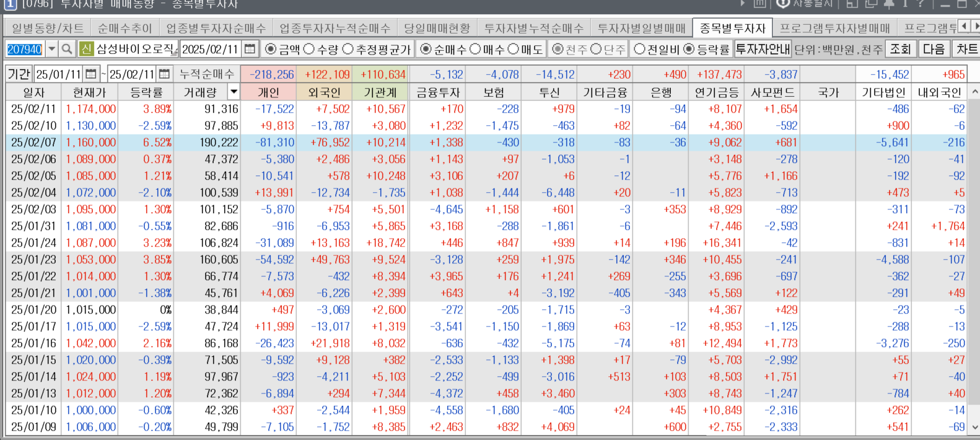Open the 프로그램투자자별매매 tab
980x440 pixels.
(834, 29)
